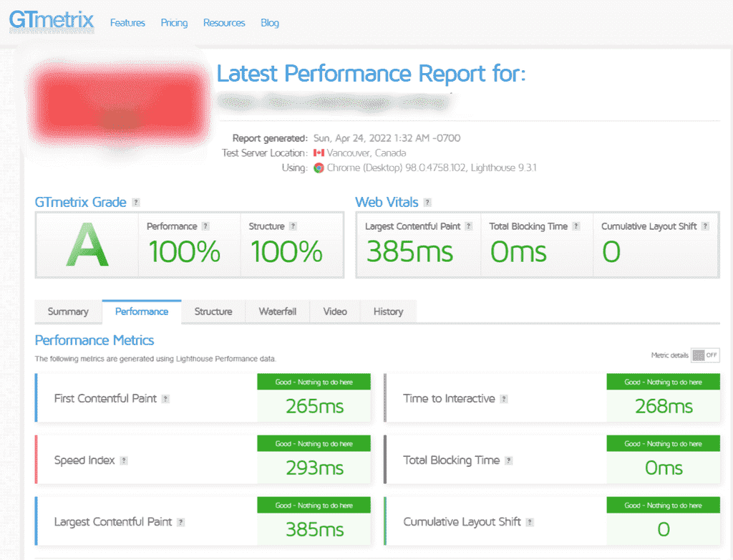
Task: Click the blurred report URL
Action: [x=336, y=102]
